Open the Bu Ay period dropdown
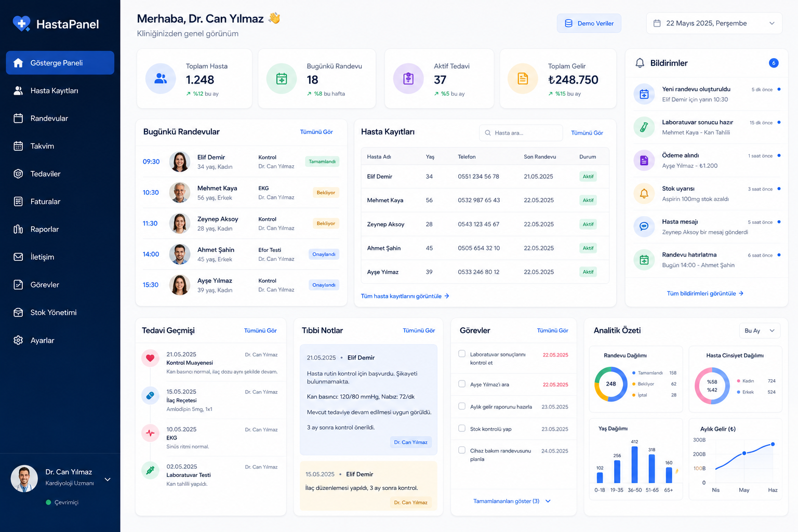The height and width of the screenshot is (532, 798). tap(759, 331)
